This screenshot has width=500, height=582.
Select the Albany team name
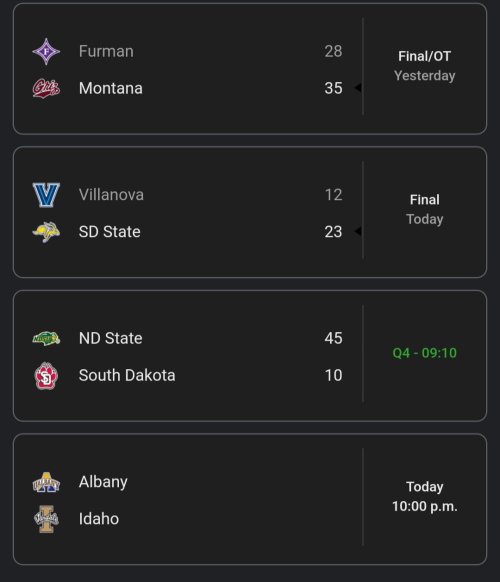[103, 482]
